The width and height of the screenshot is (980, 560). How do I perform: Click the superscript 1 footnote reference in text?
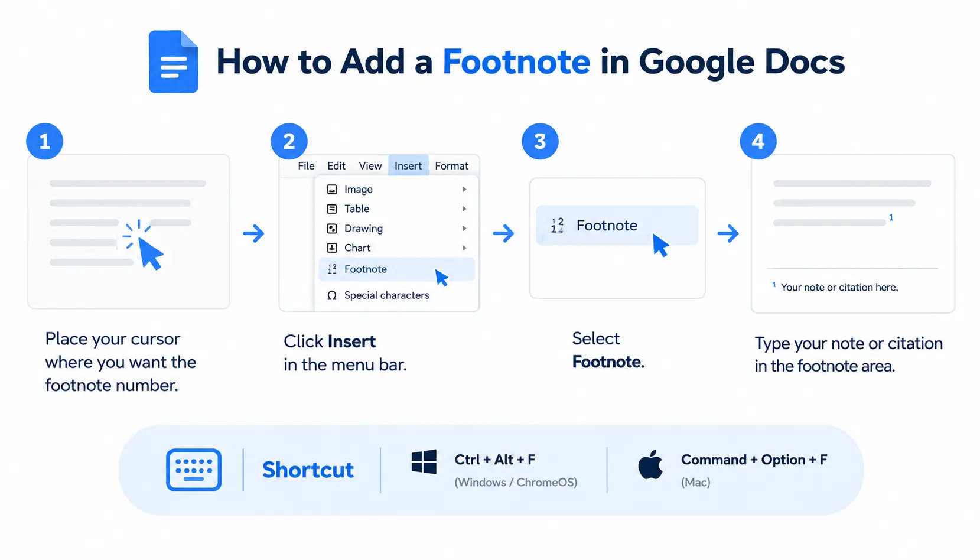(x=891, y=217)
